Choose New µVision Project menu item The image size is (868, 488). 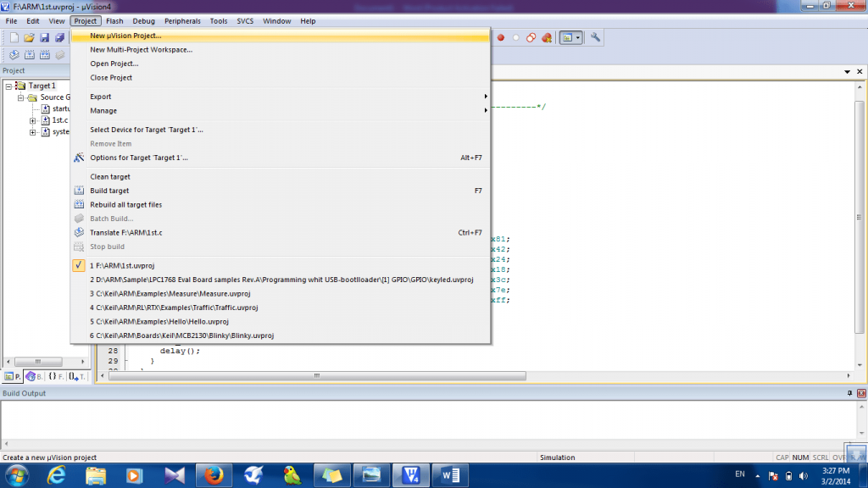pyautogui.click(x=280, y=36)
